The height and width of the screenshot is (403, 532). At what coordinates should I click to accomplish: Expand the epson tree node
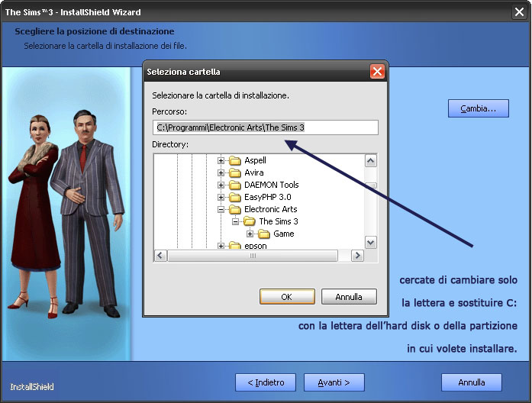point(221,246)
